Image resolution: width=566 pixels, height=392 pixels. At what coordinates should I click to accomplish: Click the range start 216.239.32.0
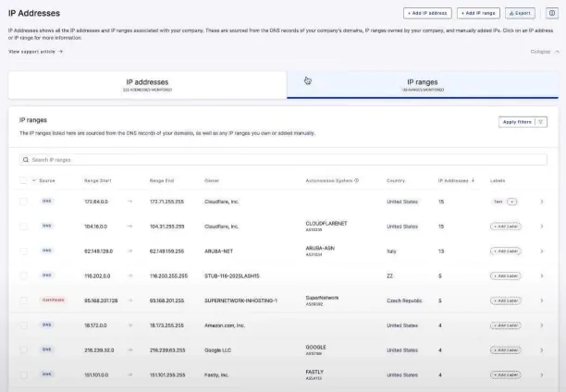(99, 350)
